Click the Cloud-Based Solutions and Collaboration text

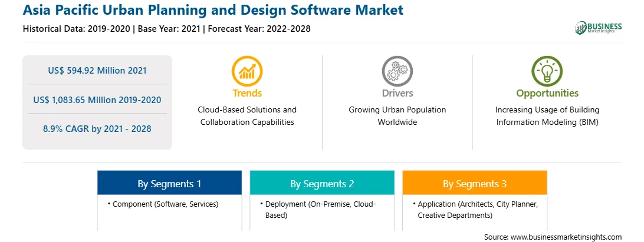tap(247, 116)
